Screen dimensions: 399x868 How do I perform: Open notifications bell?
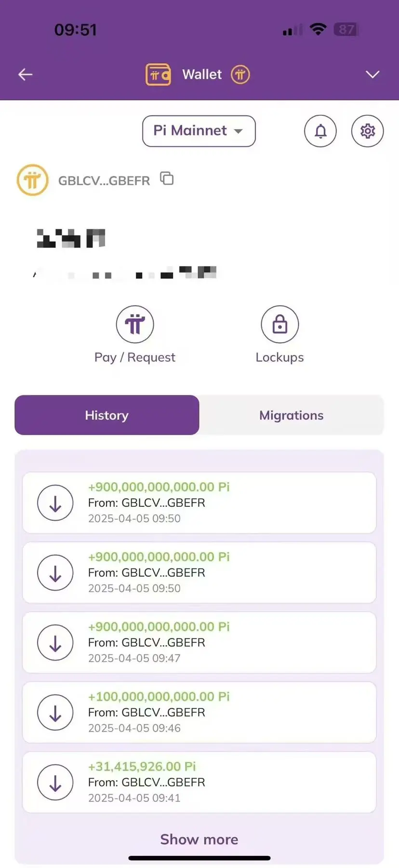point(320,131)
